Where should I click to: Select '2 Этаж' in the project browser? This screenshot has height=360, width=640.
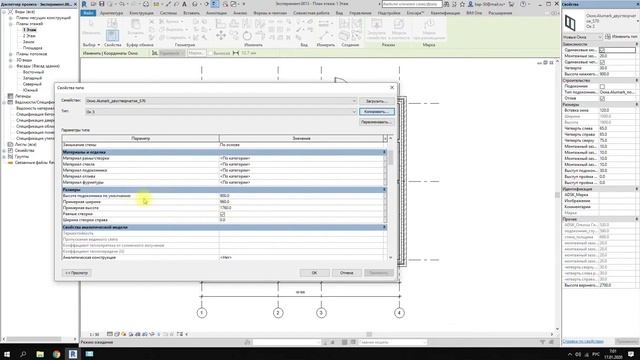click(29, 36)
